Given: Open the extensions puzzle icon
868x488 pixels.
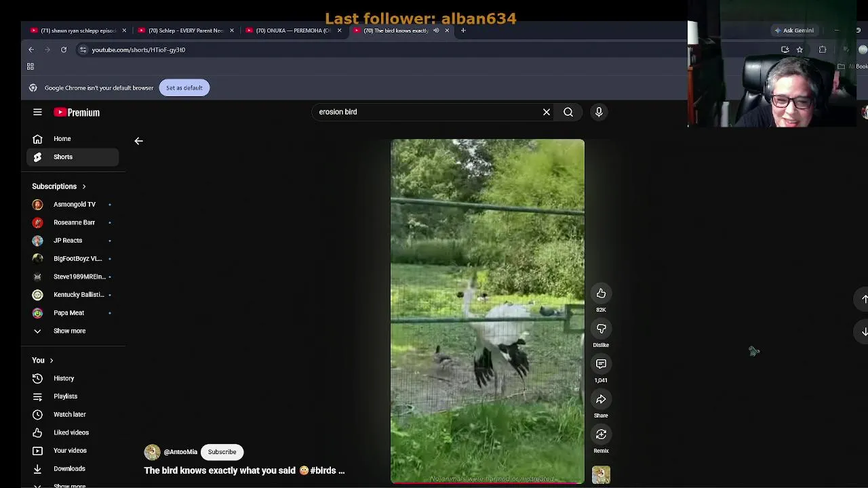Looking at the screenshot, I should (823, 49).
